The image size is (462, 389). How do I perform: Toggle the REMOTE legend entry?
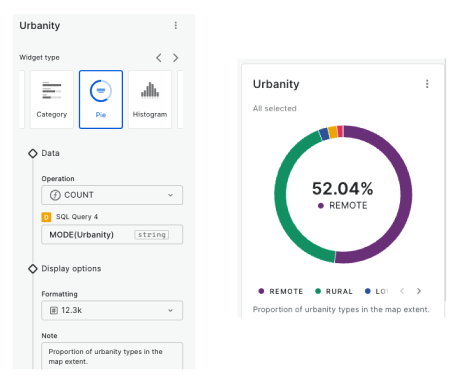click(281, 291)
